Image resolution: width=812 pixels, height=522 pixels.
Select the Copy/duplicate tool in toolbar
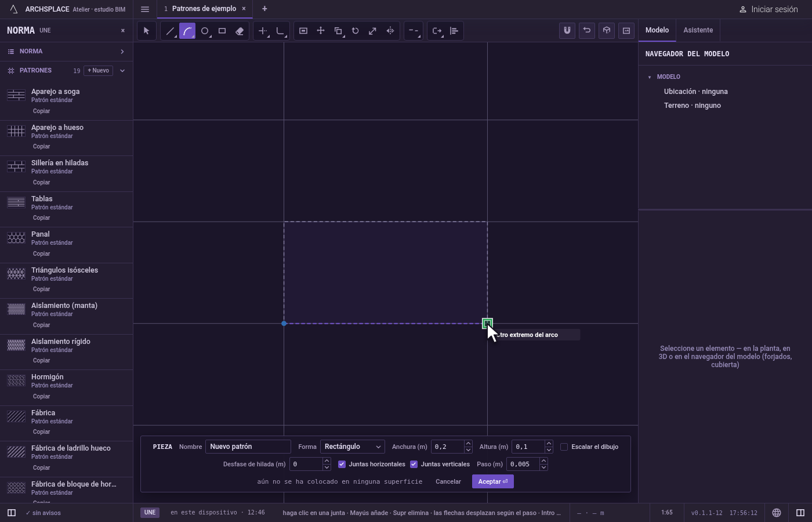(x=338, y=31)
